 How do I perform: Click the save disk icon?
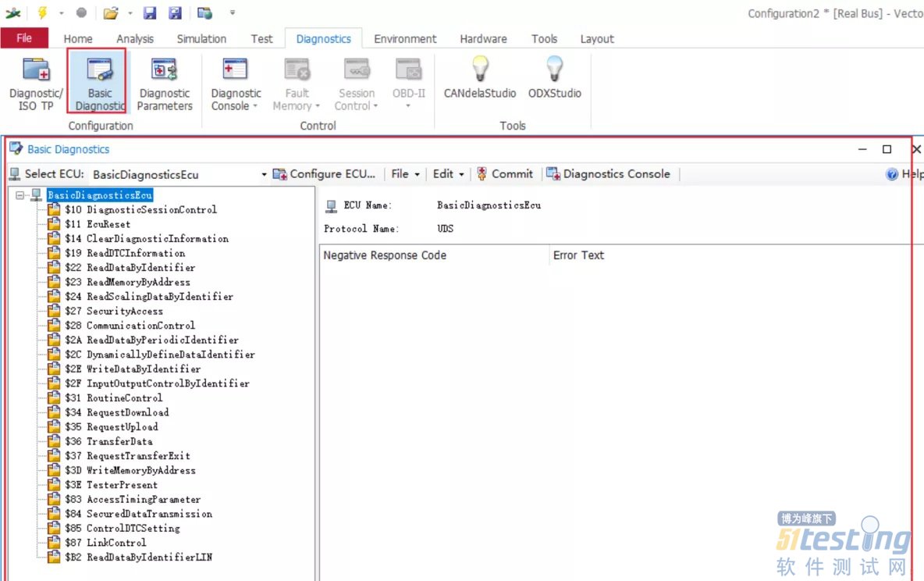[150, 12]
